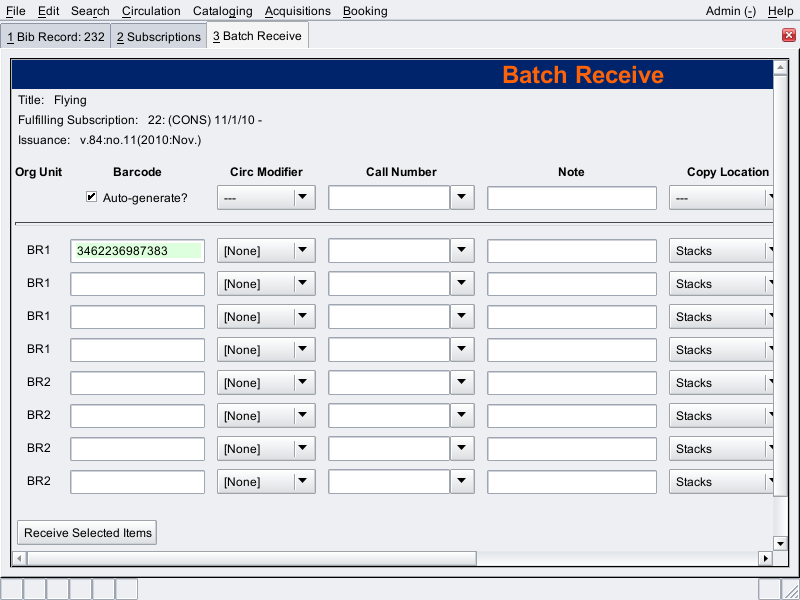Click Receive Selected Items button
Viewport: 800px width, 600px height.
coord(88,533)
